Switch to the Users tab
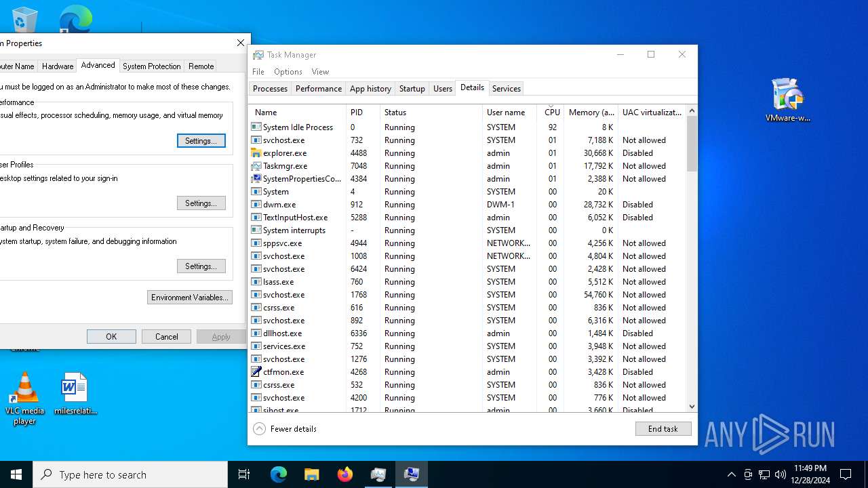This screenshot has height=488, width=868. point(443,89)
